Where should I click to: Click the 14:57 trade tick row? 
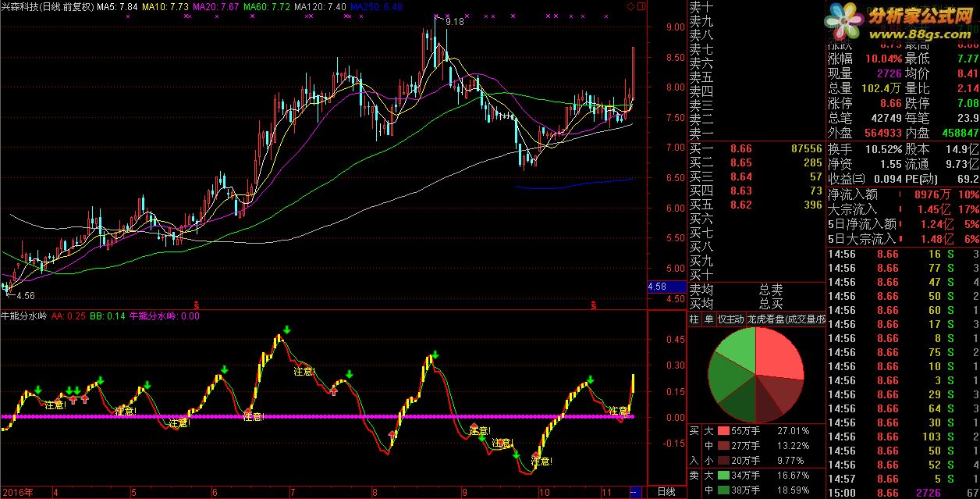904,479
